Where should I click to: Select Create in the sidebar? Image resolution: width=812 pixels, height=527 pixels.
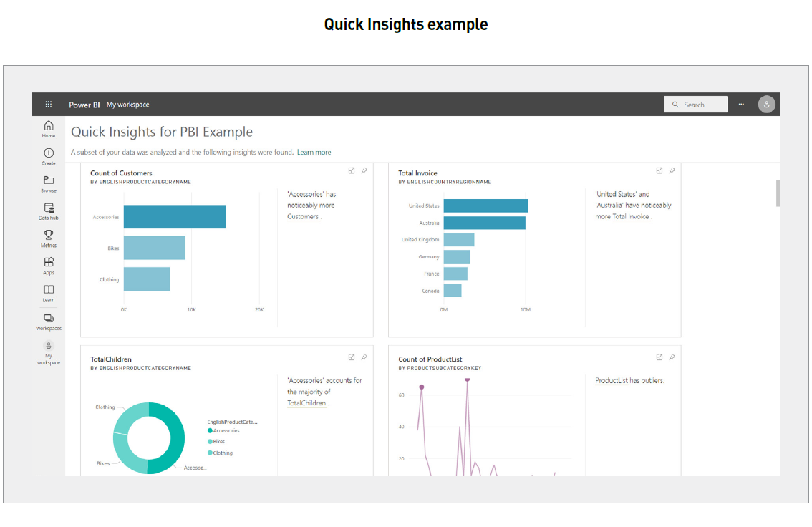tap(48, 156)
